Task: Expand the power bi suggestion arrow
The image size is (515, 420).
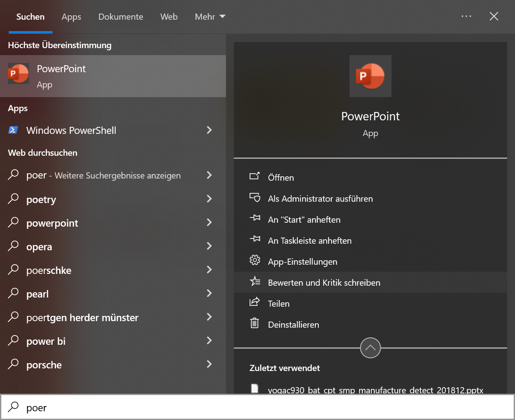Action: pyautogui.click(x=209, y=340)
